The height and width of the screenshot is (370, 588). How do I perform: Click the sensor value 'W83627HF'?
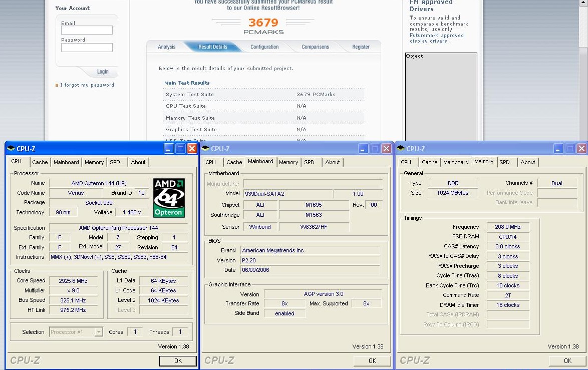pos(314,227)
